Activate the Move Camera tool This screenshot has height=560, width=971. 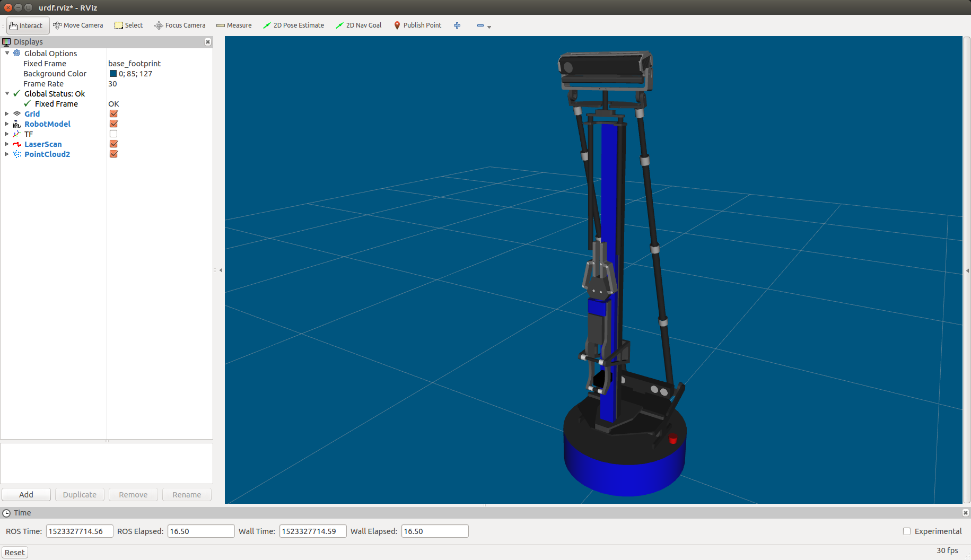click(x=78, y=25)
